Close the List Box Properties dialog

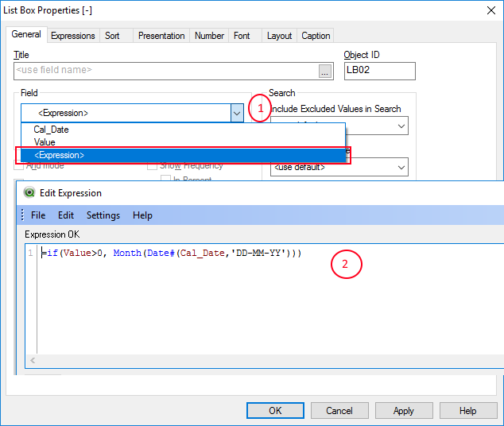(490, 10)
